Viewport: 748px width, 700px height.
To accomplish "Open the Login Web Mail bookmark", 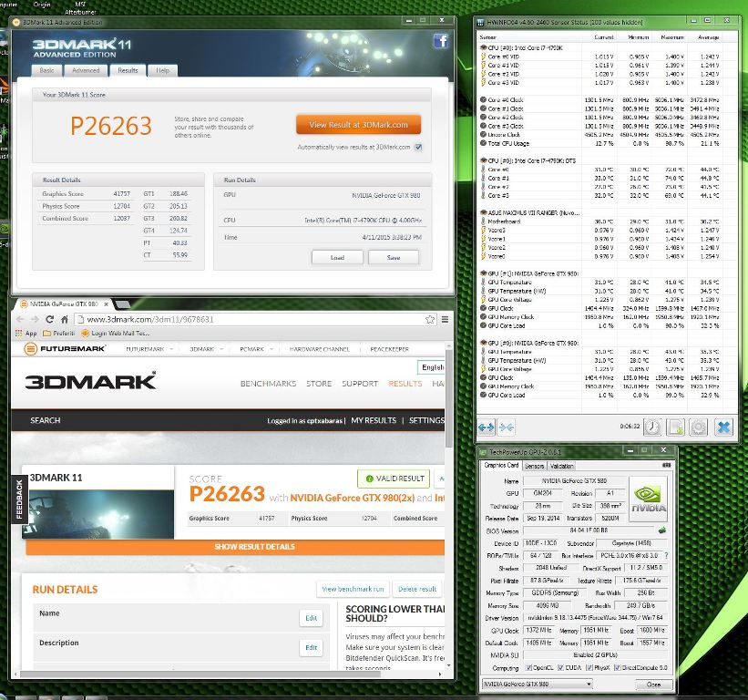I will pos(115,333).
